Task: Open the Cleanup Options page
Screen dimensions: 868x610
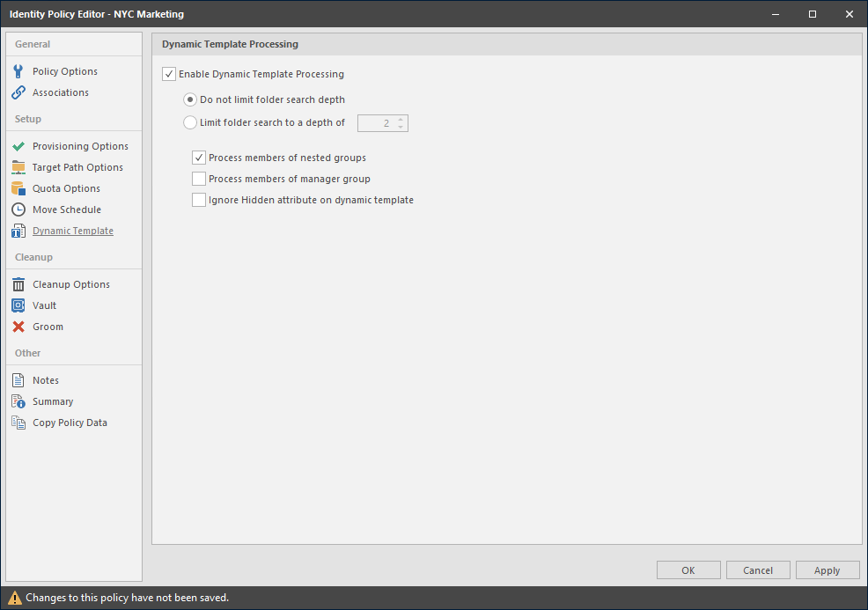Action: click(x=71, y=284)
